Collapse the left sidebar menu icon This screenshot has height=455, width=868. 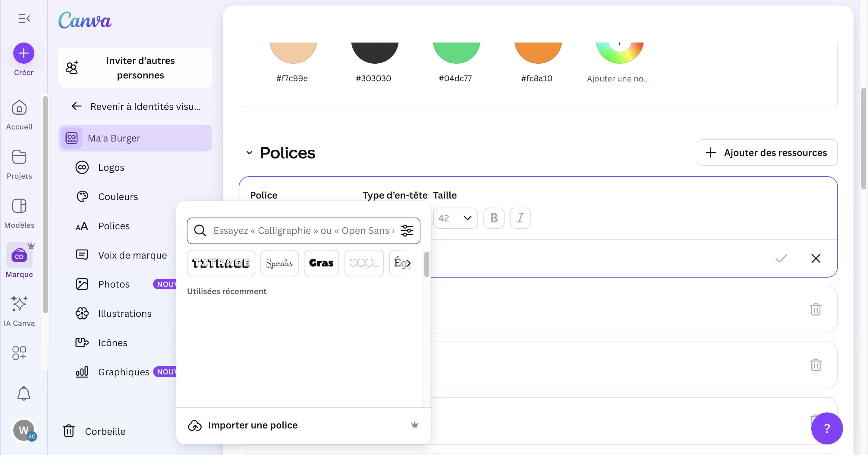[24, 18]
